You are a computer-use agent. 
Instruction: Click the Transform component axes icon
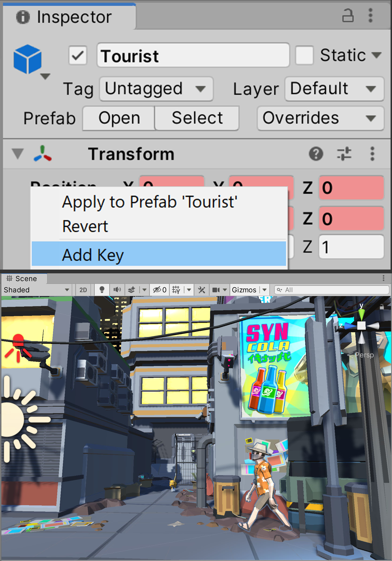click(x=42, y=154)
